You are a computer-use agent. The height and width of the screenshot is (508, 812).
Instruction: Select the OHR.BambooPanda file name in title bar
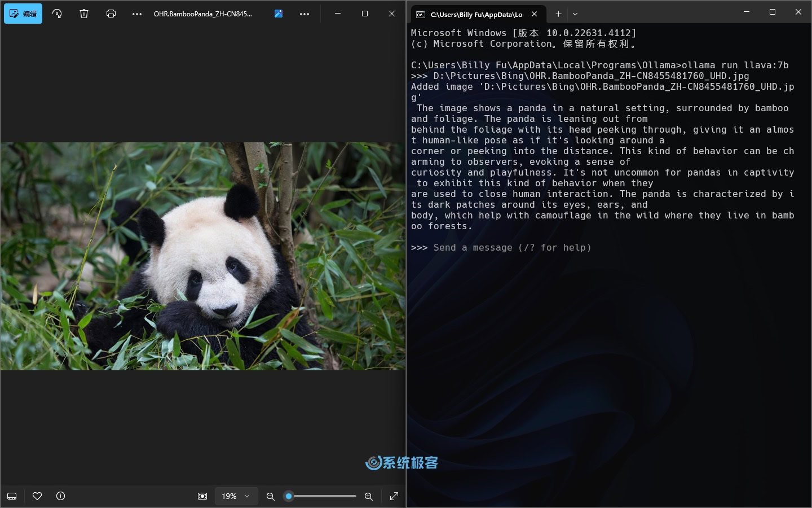click(203, 14)
